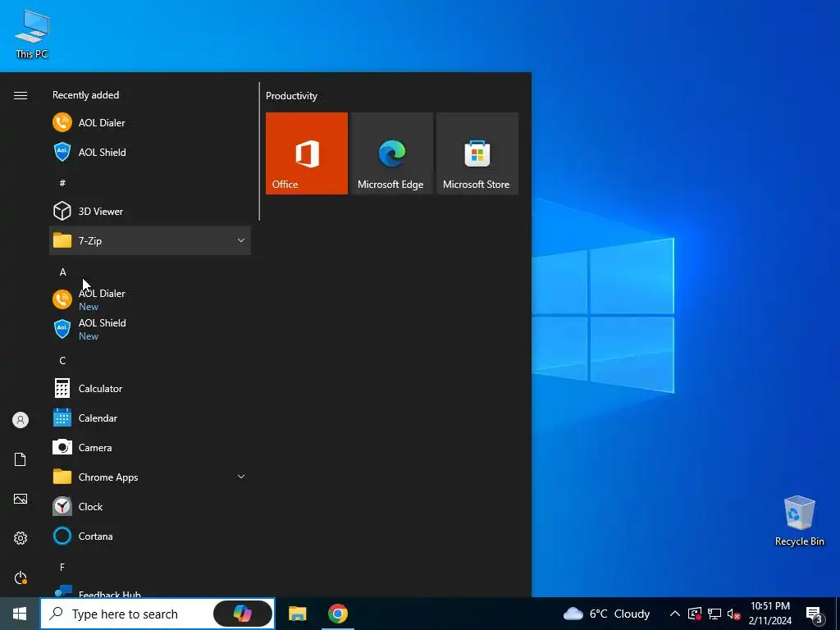Click the taskbar search box
Screen dimensions: 840x630
coord(157,614)
